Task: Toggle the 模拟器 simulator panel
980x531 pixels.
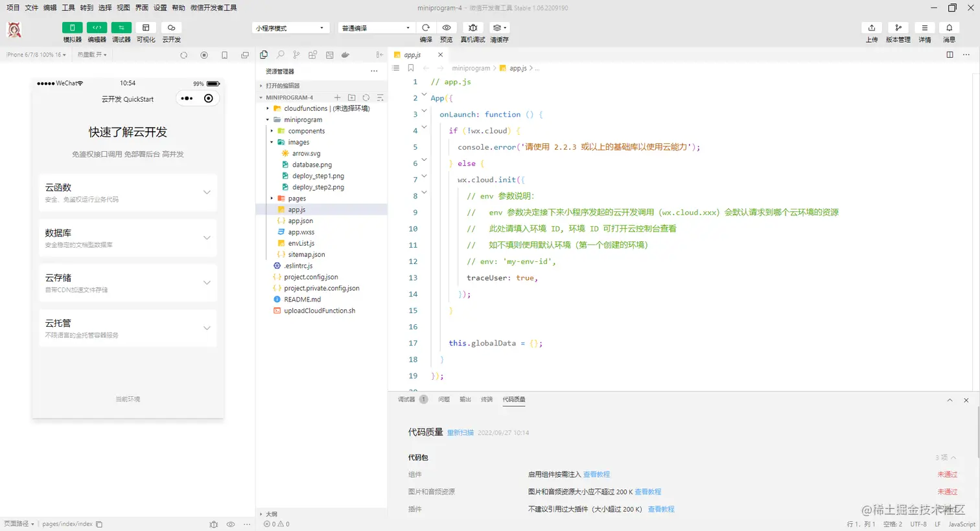Action: 72,28
